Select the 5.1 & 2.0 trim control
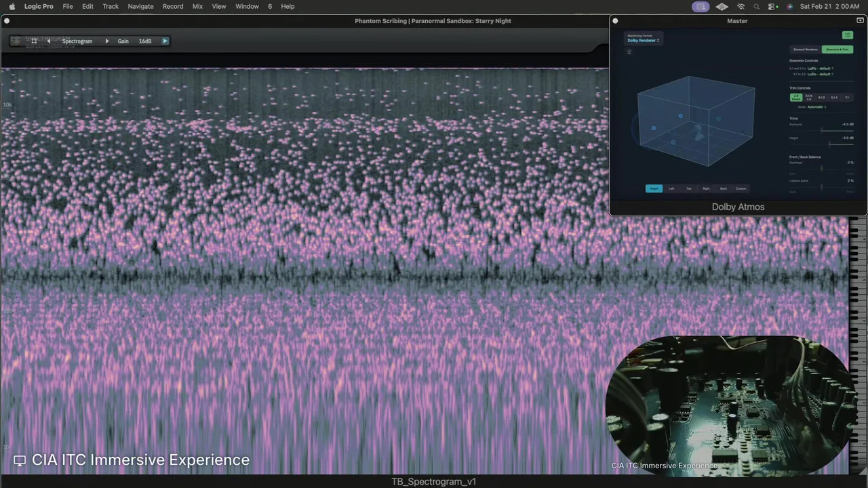Screen dimensions: 868x488 coord(809,98)
